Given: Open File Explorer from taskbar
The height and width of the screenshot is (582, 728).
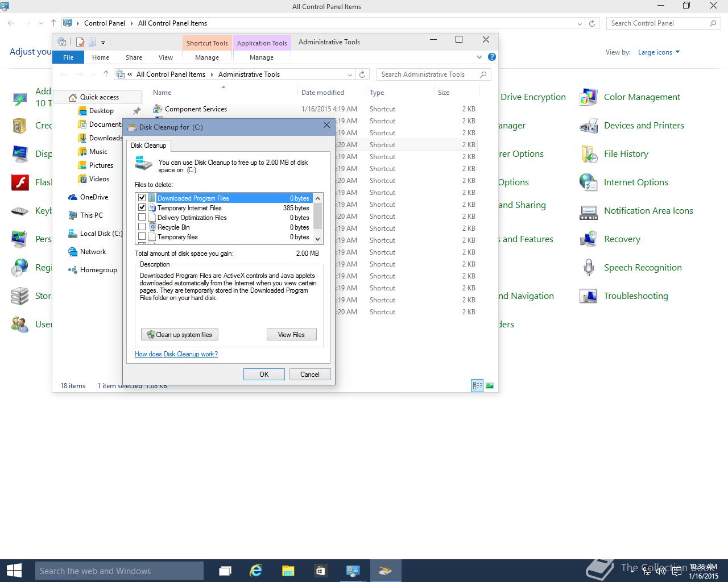Looking at the screenshot, I should (288, 571).
